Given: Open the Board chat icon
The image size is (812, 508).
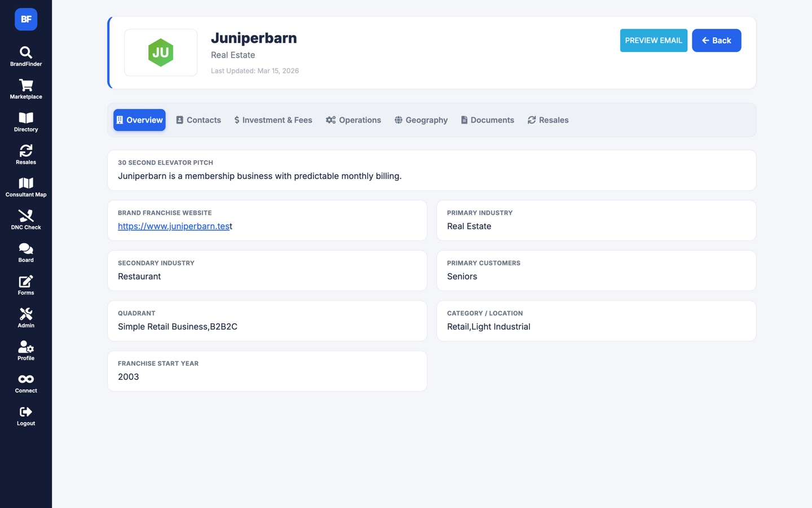Looking at the screenshot, I should coord(26,253).
